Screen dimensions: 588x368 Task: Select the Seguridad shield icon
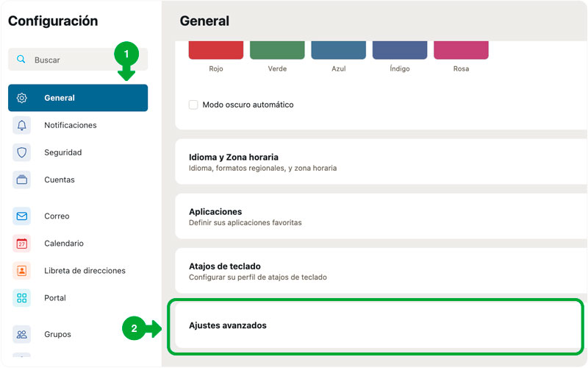coord(22,152)
